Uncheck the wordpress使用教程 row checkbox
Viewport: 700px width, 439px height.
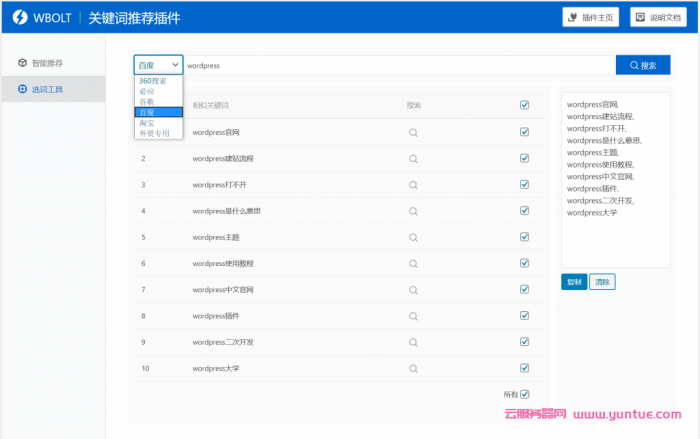pos(524,263)
